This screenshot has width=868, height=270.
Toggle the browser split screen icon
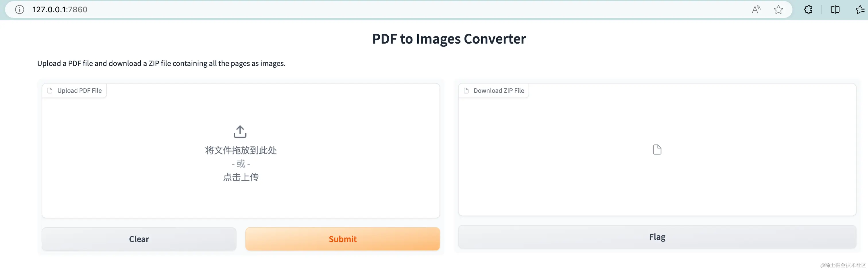point(835,9)
